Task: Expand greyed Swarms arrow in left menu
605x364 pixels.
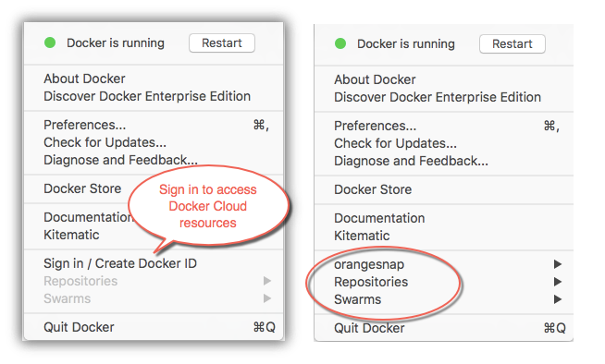Action: pyautogui.click(x=267, y=298)
